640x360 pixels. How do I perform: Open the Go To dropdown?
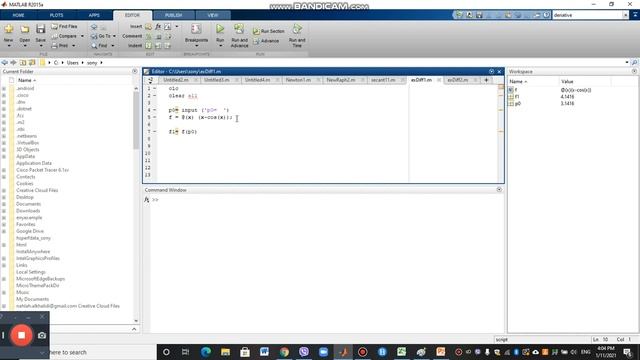[114, 36]
